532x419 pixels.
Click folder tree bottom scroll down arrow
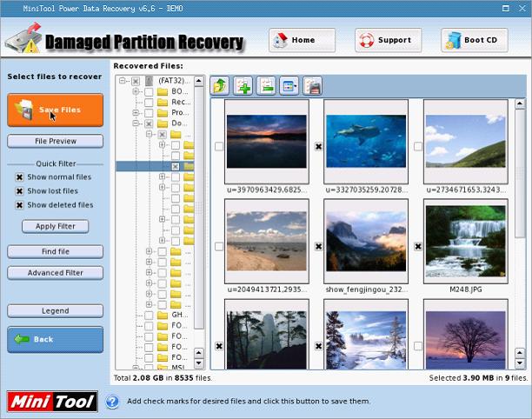click(x=199, y=363)
